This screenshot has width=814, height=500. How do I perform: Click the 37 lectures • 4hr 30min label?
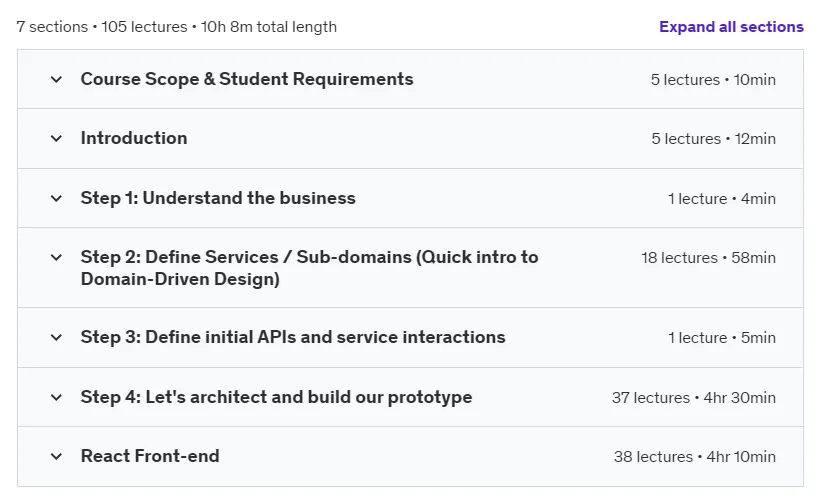tap(694, 398)
